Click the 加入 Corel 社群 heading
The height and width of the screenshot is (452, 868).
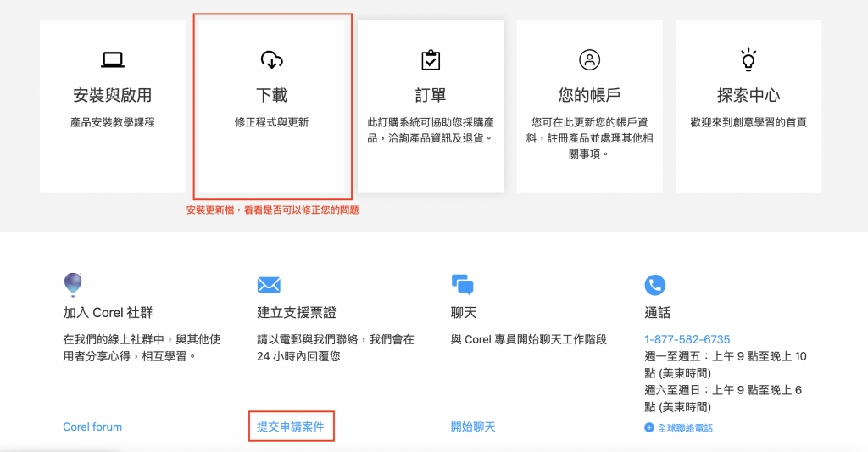[x=108, y=312]
